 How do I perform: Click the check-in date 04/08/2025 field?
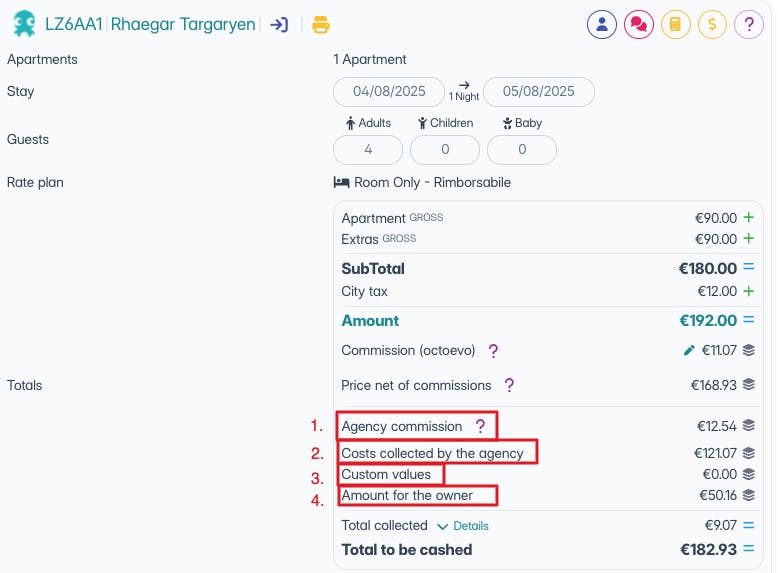point(389,92)
